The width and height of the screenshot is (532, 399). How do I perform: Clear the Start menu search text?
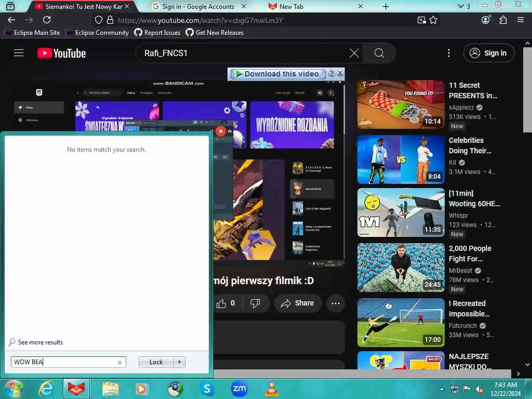point(119,362)
